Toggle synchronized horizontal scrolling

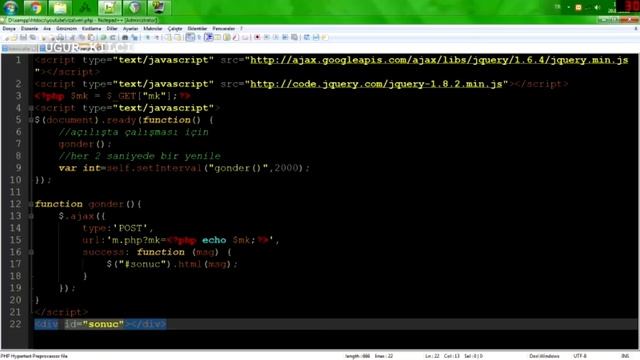coord(178,38)
